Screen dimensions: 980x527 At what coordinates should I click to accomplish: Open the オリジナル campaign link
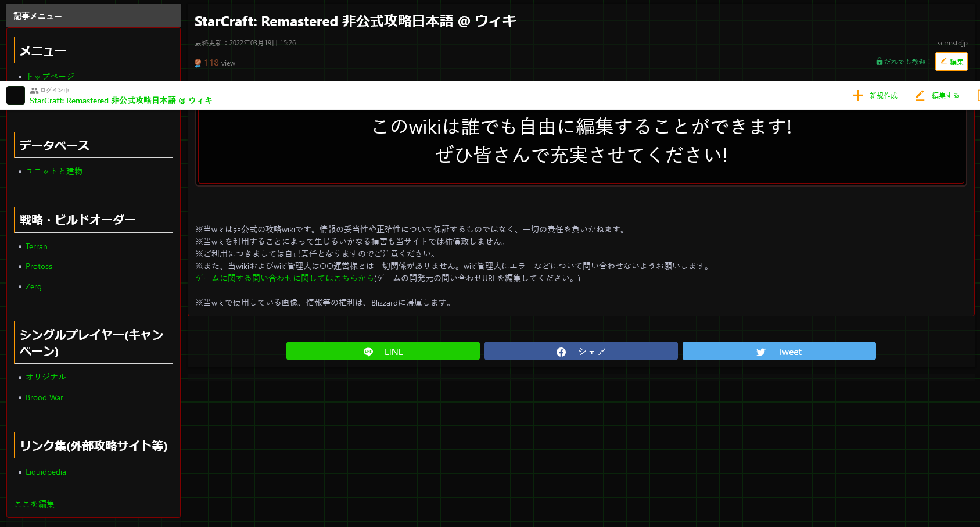(46, 377)
